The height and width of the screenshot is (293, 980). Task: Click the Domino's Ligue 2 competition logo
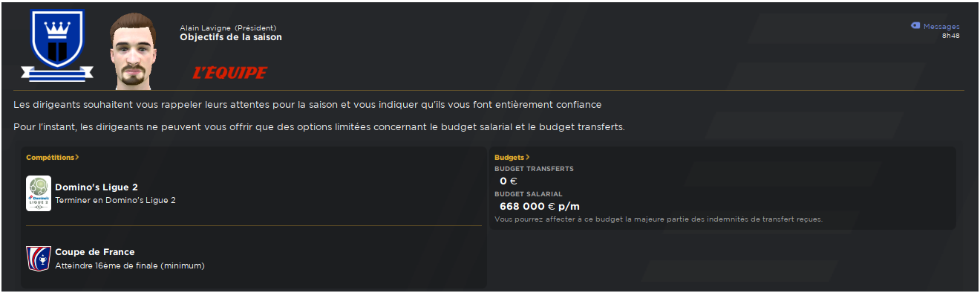pos(39,193)
